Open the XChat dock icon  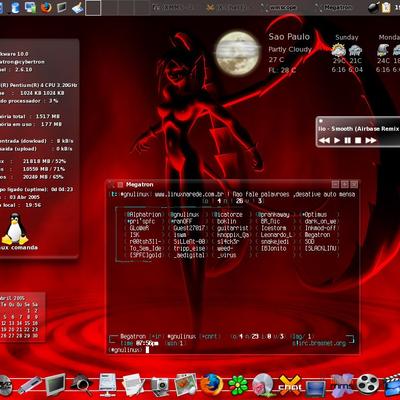point(290,385)
